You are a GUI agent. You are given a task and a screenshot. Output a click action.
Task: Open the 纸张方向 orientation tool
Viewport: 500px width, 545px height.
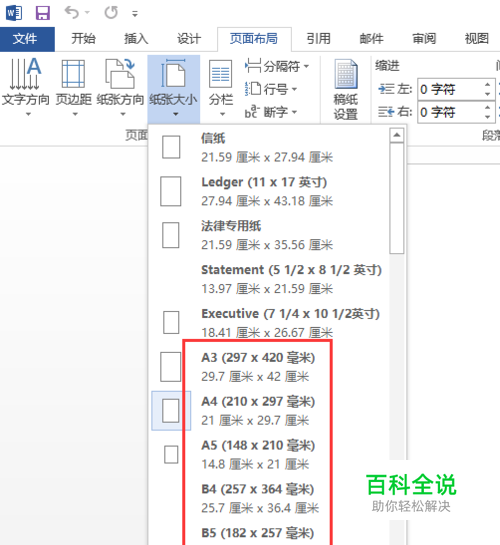coord(120,88)
